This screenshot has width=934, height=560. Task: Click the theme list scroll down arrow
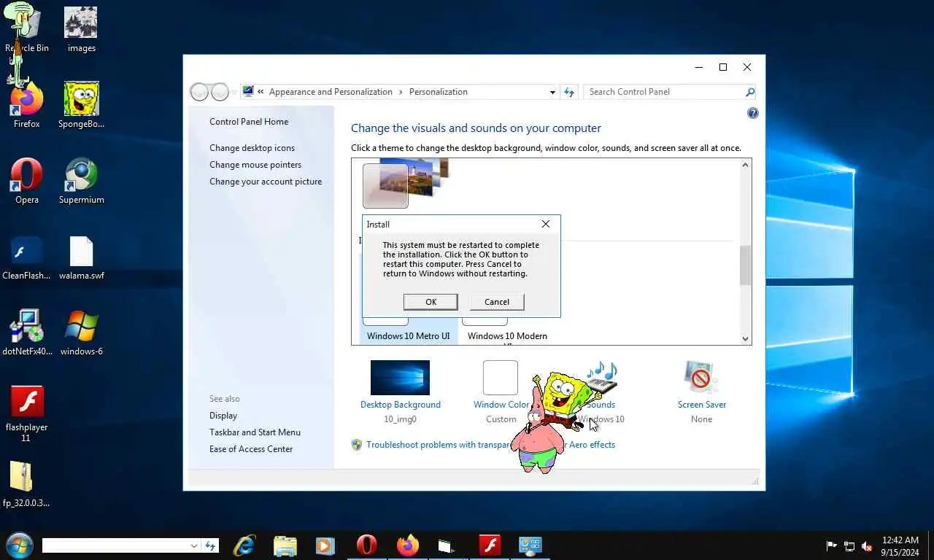click(745, 338)
